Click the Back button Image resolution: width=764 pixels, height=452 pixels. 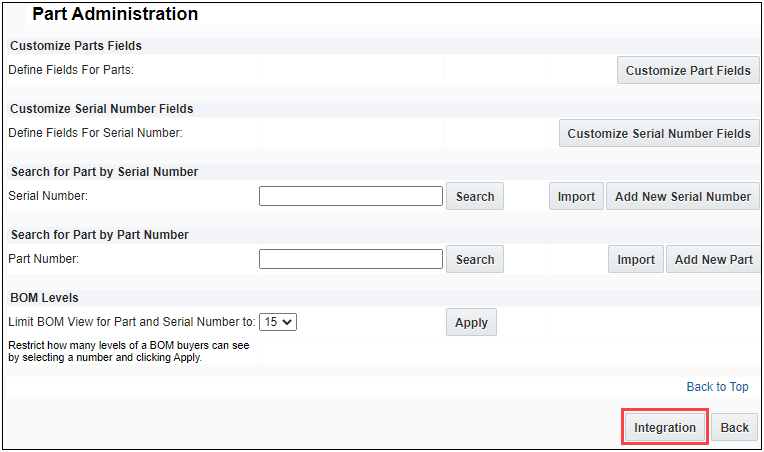[734, 428]
